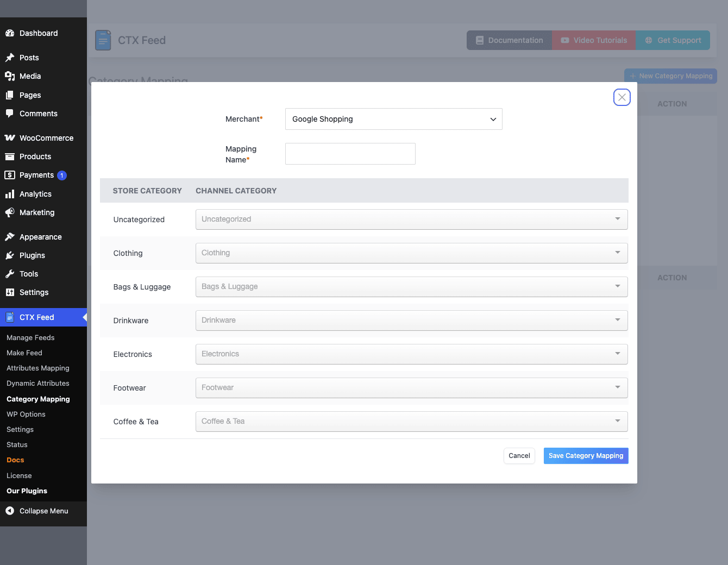This screenshot has width=728, height=565.
Task: Click New Category Mapping button
Action: pos(671,76)
